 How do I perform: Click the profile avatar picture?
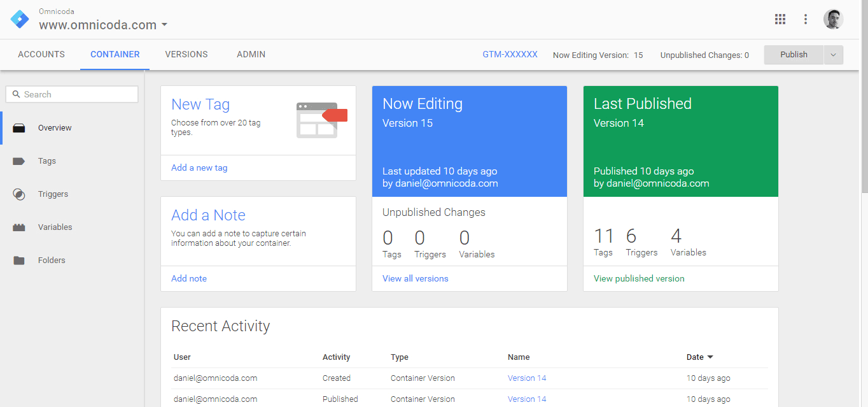[833, 18]
